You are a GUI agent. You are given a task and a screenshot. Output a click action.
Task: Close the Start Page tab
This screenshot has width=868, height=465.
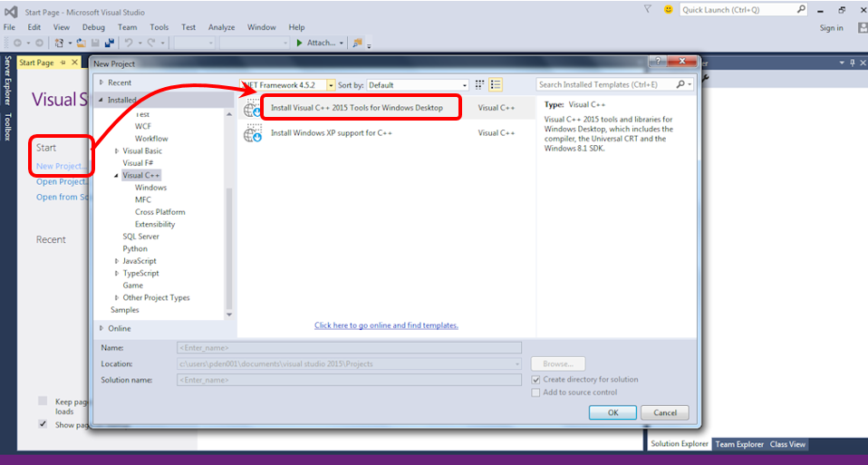74,63
